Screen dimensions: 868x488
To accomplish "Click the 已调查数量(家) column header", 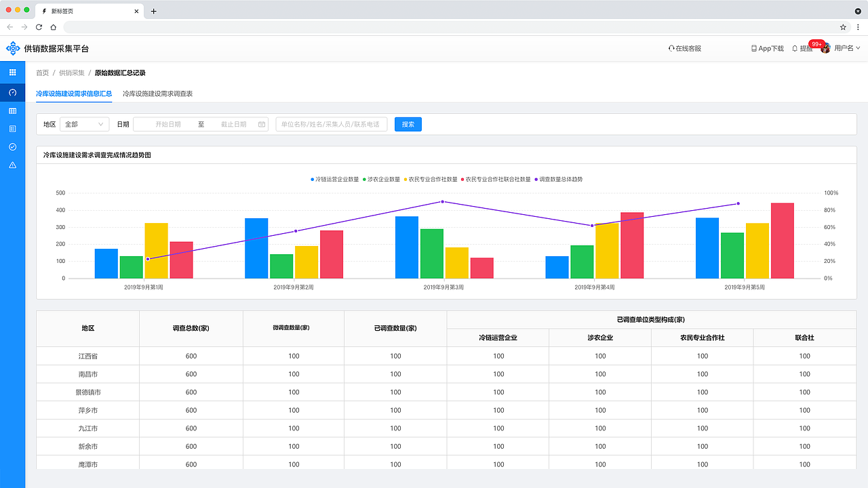I will pos(395,328).
